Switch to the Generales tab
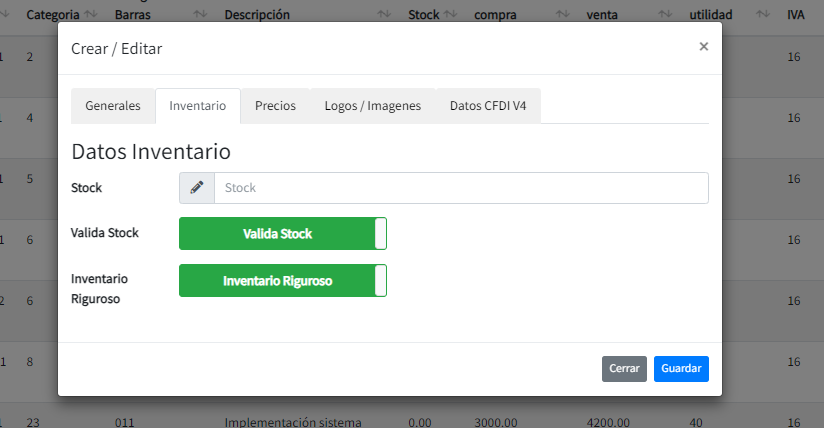The width and height of the screenshot is (824, 428). 113,106
